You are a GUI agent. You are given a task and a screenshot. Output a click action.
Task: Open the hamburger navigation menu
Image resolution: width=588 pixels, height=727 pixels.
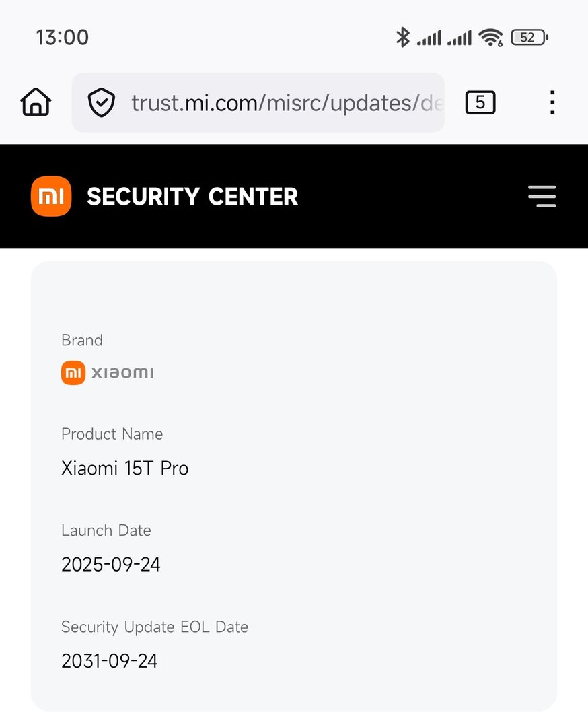pos(542,197)
